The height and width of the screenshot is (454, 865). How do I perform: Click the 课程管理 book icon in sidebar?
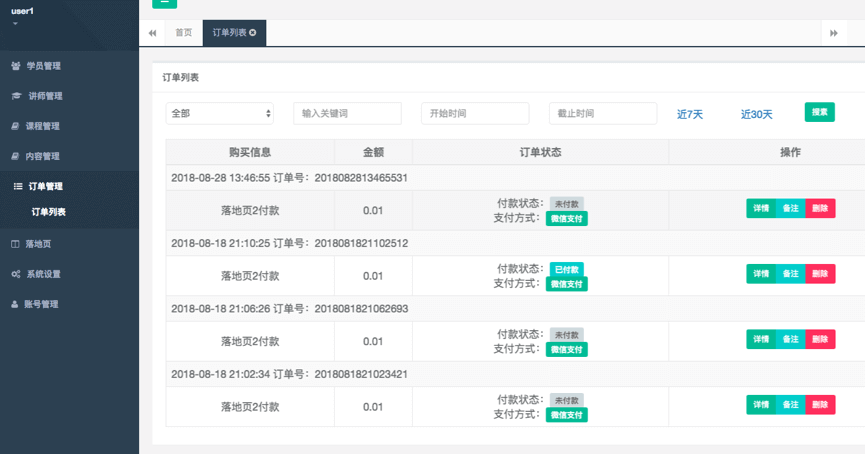15,126
